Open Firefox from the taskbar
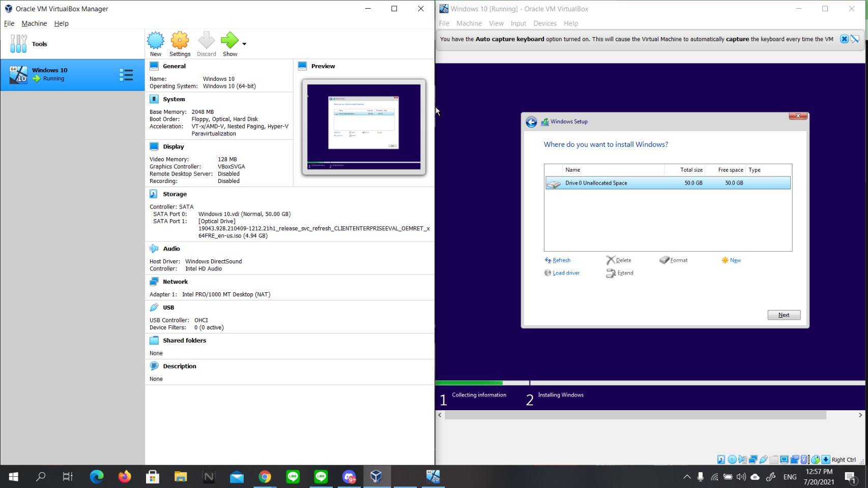The height and width of the screenshot is (488, 868). point(125,476)
